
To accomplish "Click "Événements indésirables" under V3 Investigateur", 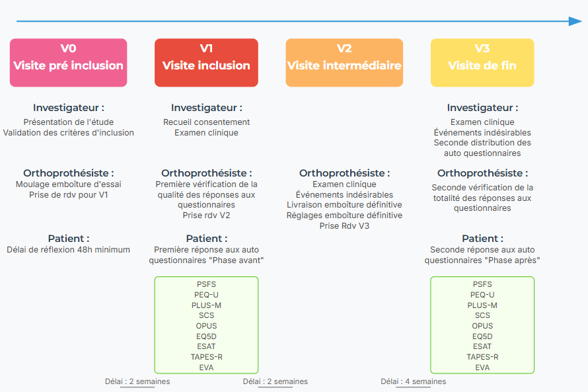I will click(x=482, y=133).
